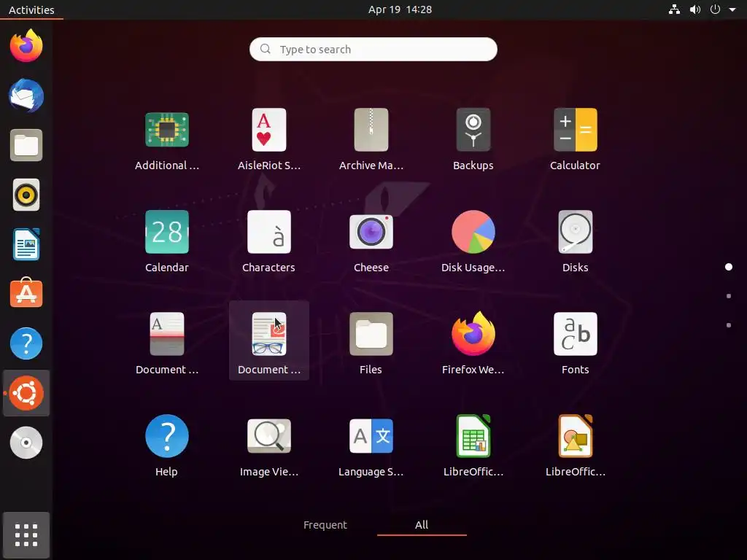Image resolution: width=747 pixels, height=560 pixels.
Task: Click the volume icon in top bar
Action: click(695, 9)
